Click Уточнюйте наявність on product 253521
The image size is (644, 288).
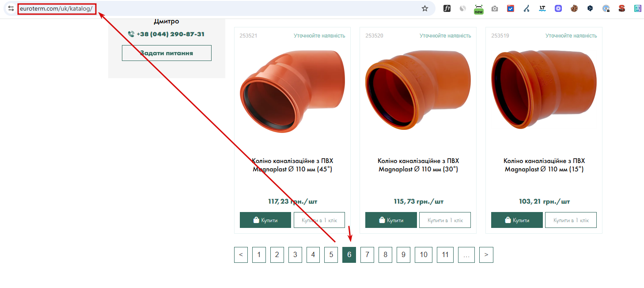[x=319, y=36]
